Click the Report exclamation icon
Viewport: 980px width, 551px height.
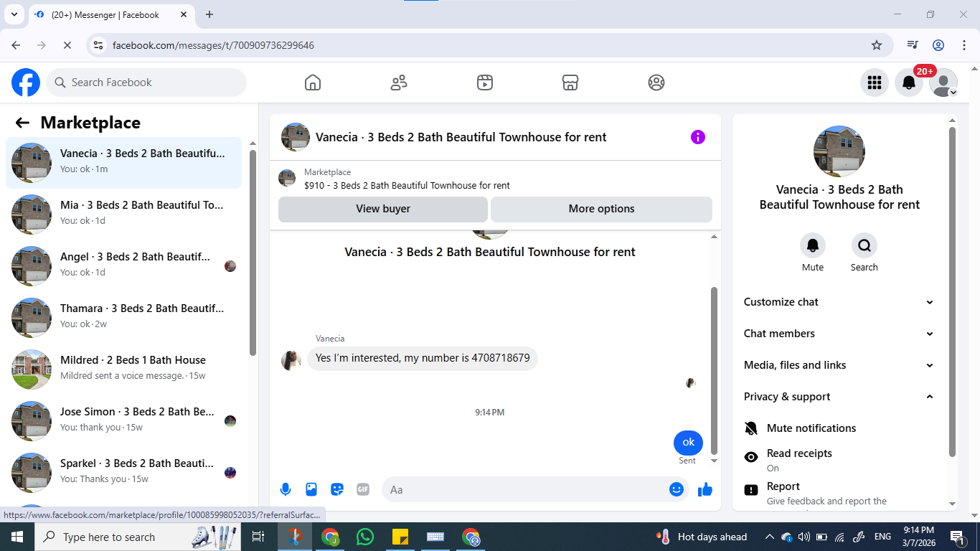tap(751, 490)
